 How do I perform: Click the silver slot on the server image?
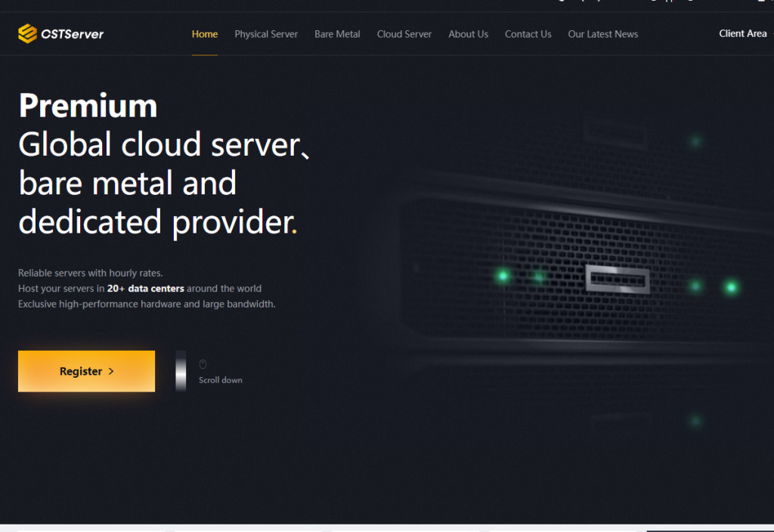618,280
